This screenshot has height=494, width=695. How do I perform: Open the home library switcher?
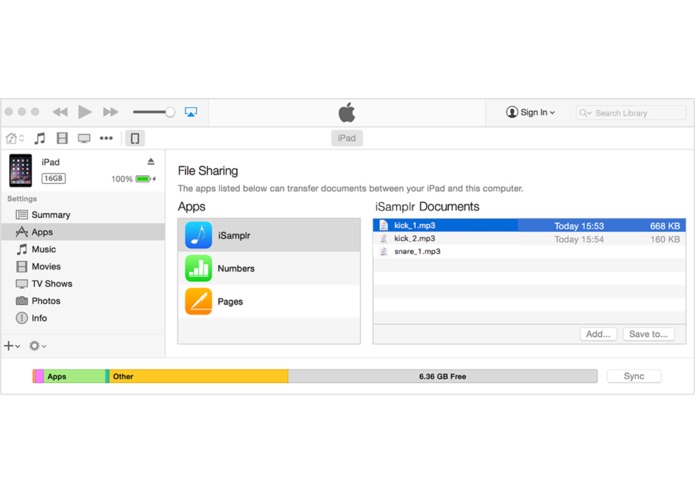[x=15, y=138]
